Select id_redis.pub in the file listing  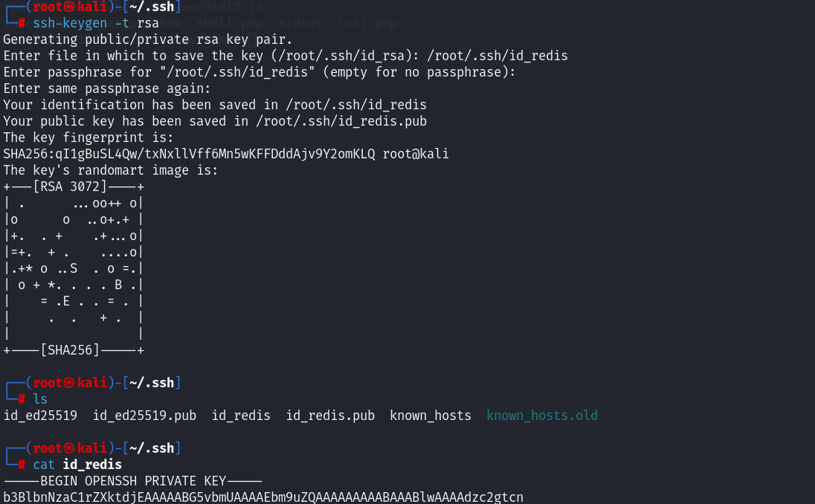pos(330,416)
